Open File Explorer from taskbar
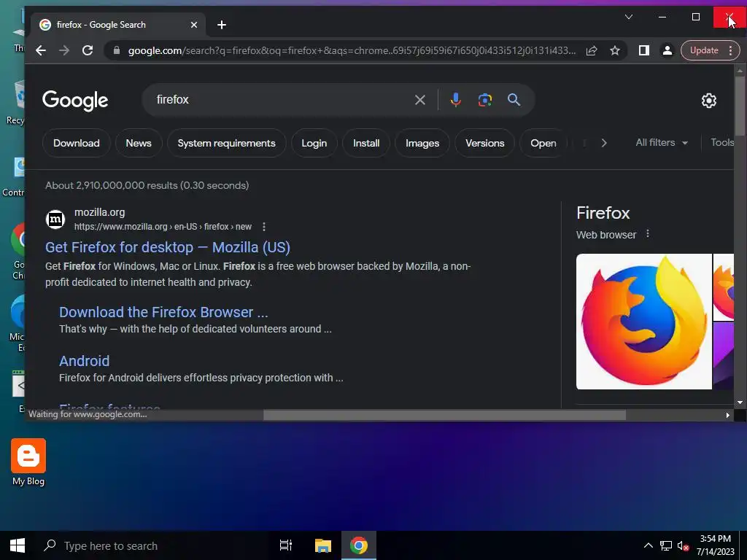The height and width of the screenshot is (560, 747). coord(323,545)
